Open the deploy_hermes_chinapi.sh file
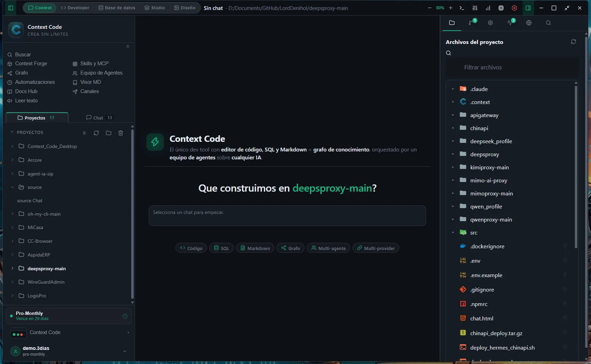The image size is (591, 364). (x=502, y=348)
